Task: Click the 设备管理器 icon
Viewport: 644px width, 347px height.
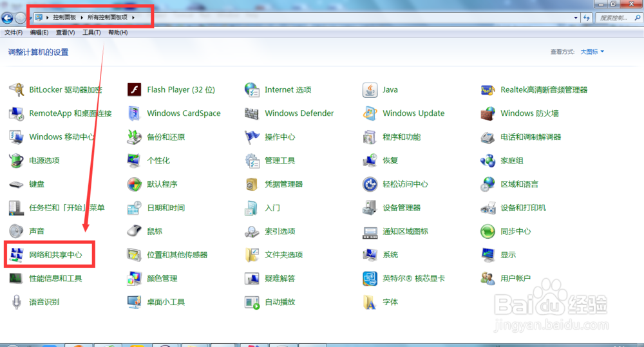Action: click(370, 208)
